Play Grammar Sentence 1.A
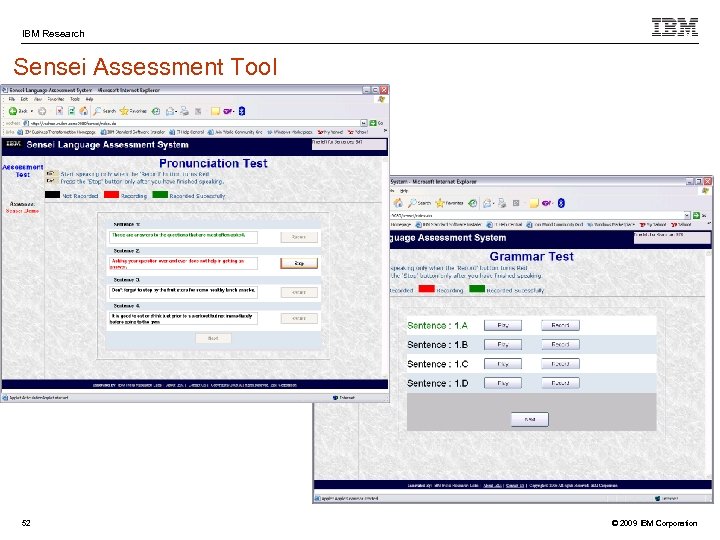 pyautogui.click(x=503, y=325)
